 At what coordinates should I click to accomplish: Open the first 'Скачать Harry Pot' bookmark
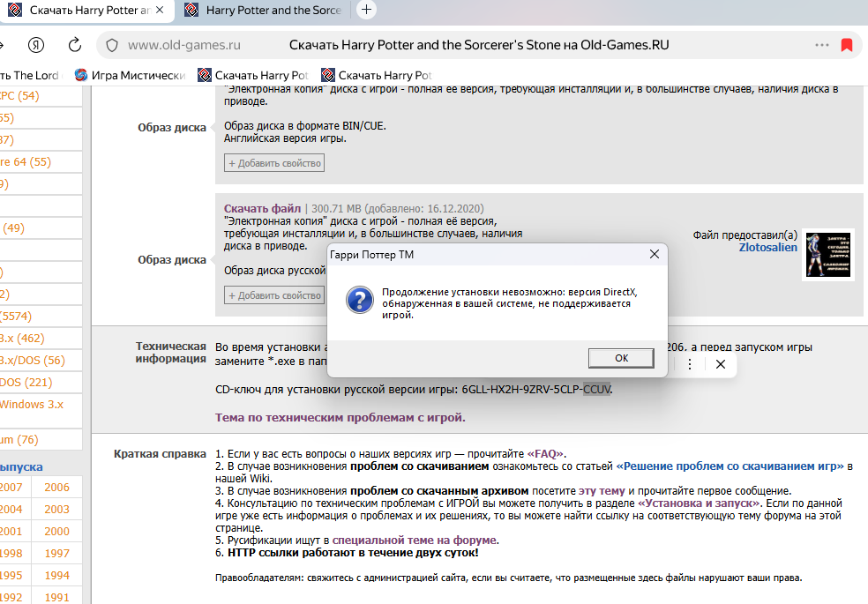tap(253, 75)
